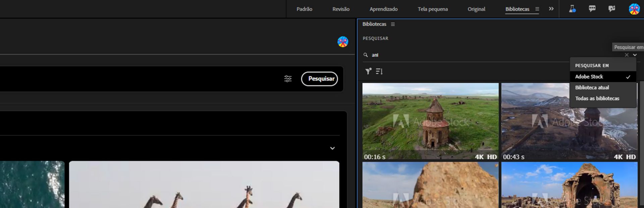Select the Tela pequena workspace
Viewport: 644px width, 208px height.
(x=433, y=9)
